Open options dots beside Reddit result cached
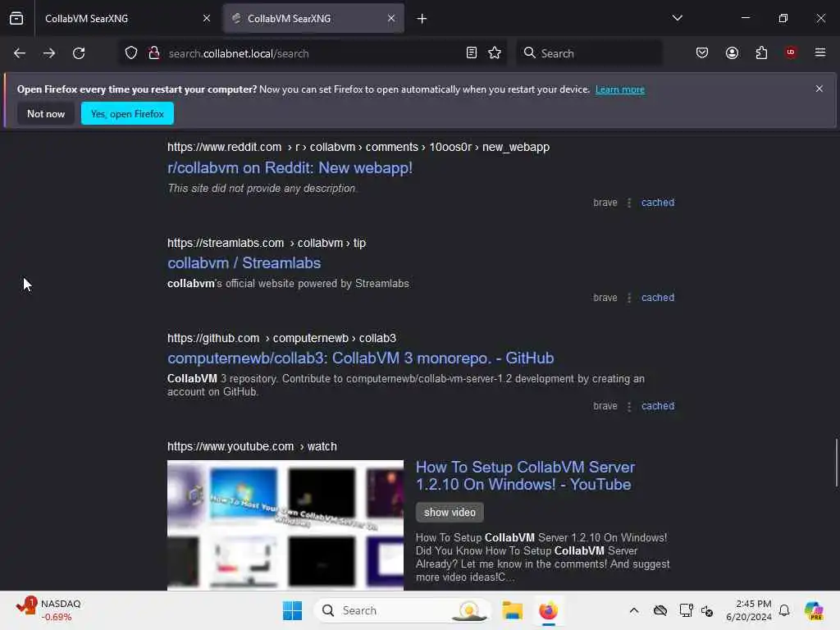 point(629,203)
